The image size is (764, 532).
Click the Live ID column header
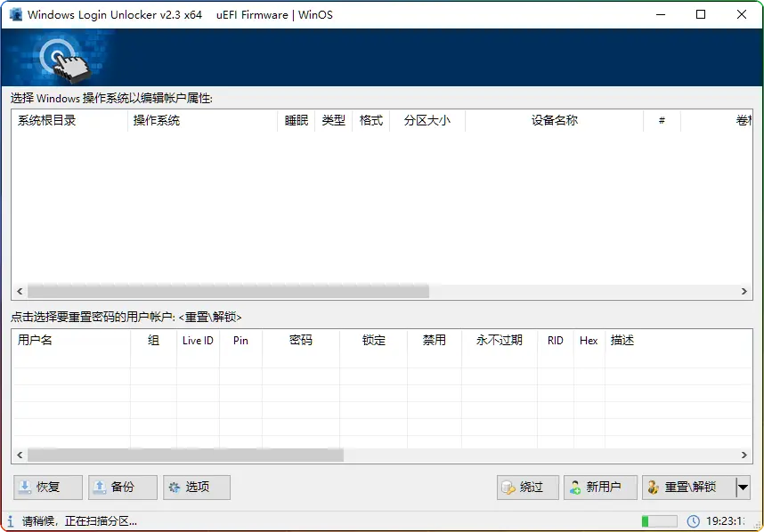pyautogui.click(x=198, y=340)
